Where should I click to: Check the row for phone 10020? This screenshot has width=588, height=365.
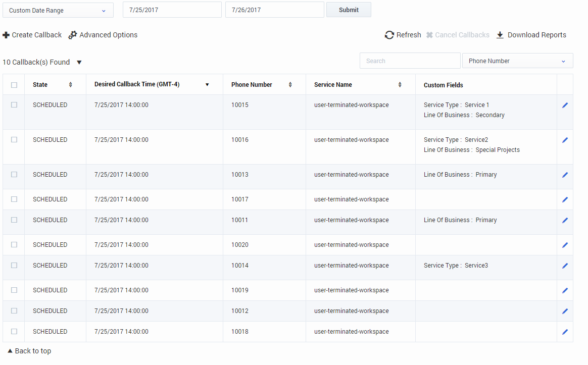(14, 245)
